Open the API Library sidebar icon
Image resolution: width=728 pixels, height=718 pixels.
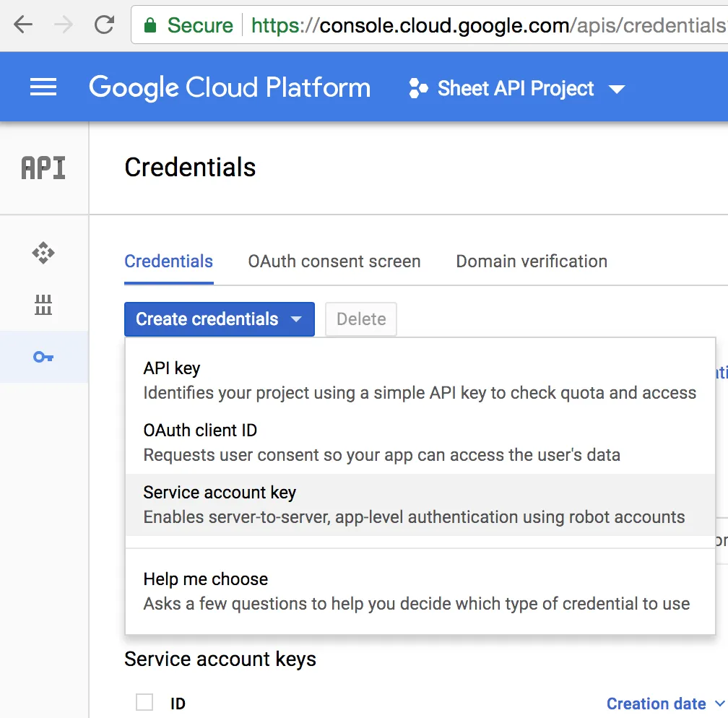(43, 306)
